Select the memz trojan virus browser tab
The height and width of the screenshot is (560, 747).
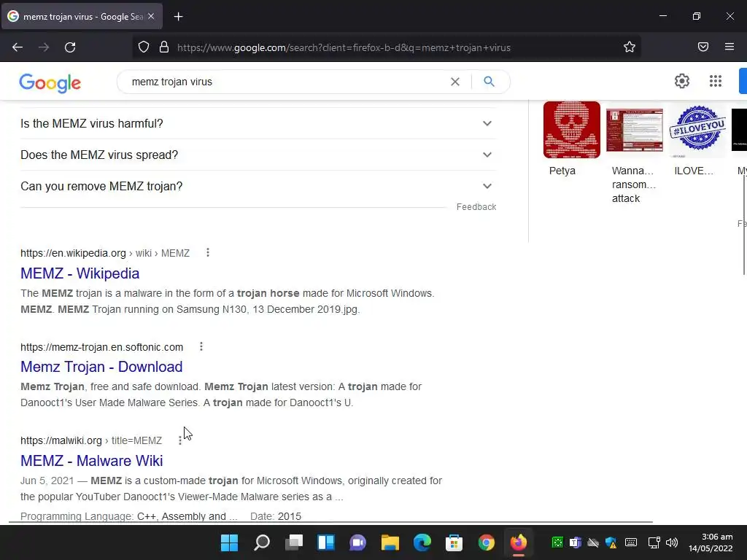coord(82,17)
